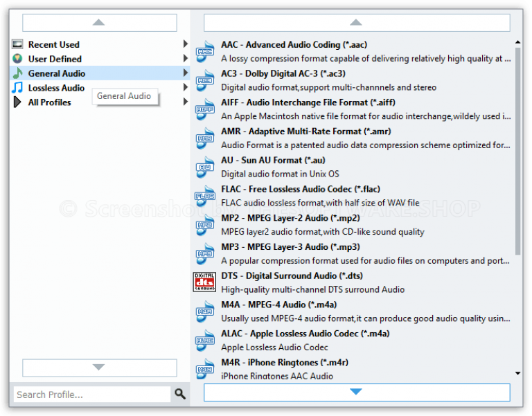Select FLAC - Free Lossless Audio Codec

pos(301,189)
